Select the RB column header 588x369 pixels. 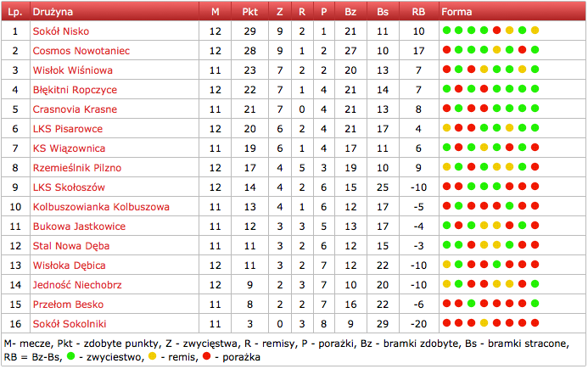417,12
